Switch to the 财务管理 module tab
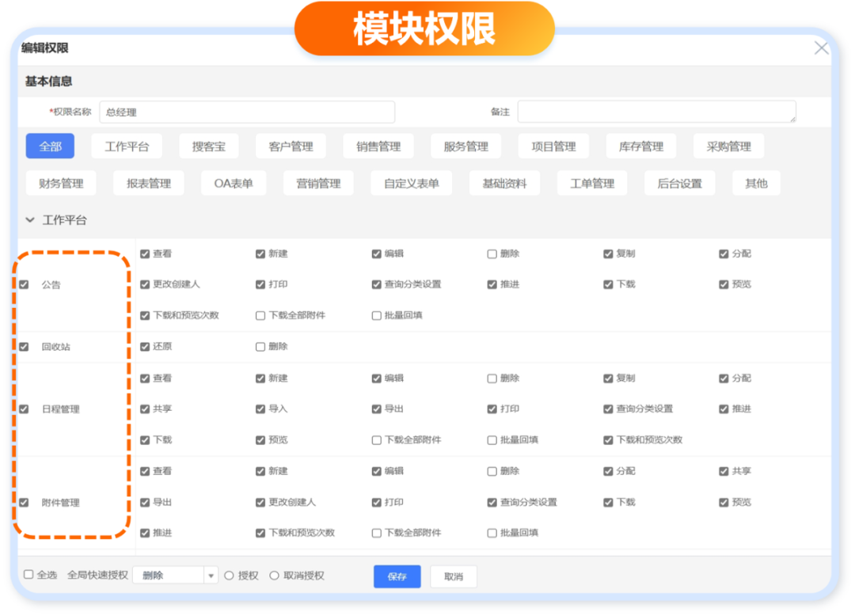This screenshot has width=855, height=616. click(x=61, y=184)
